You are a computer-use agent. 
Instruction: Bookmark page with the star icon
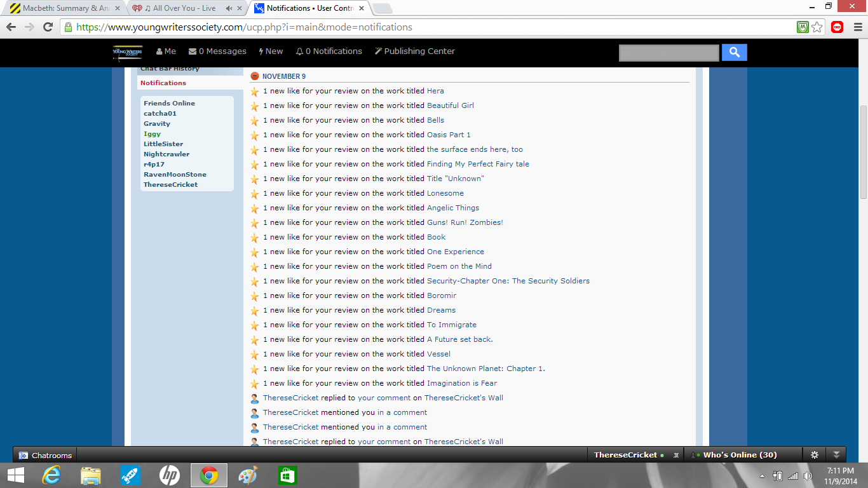(x=817, y=27)
